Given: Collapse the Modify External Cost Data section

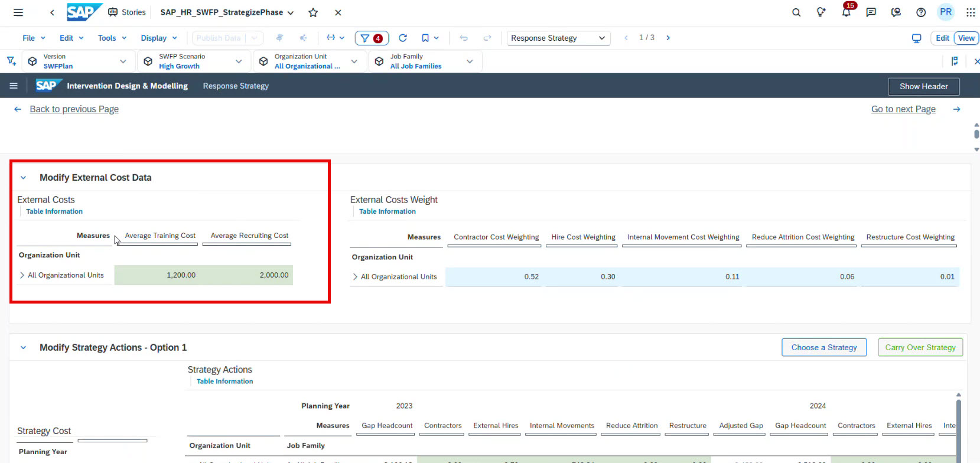Looking at the screenshot, I should 24,178.
